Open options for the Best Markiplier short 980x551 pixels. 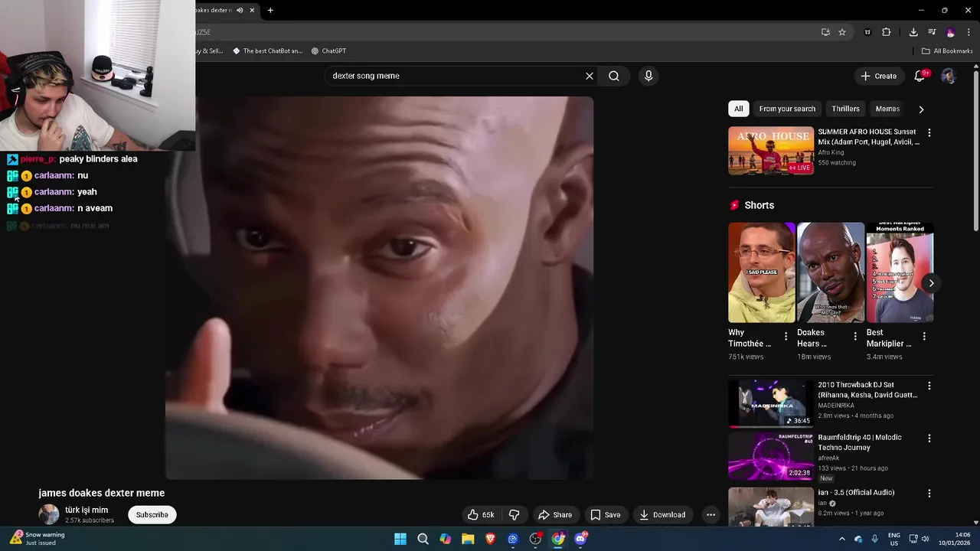[x=924, y=337]
